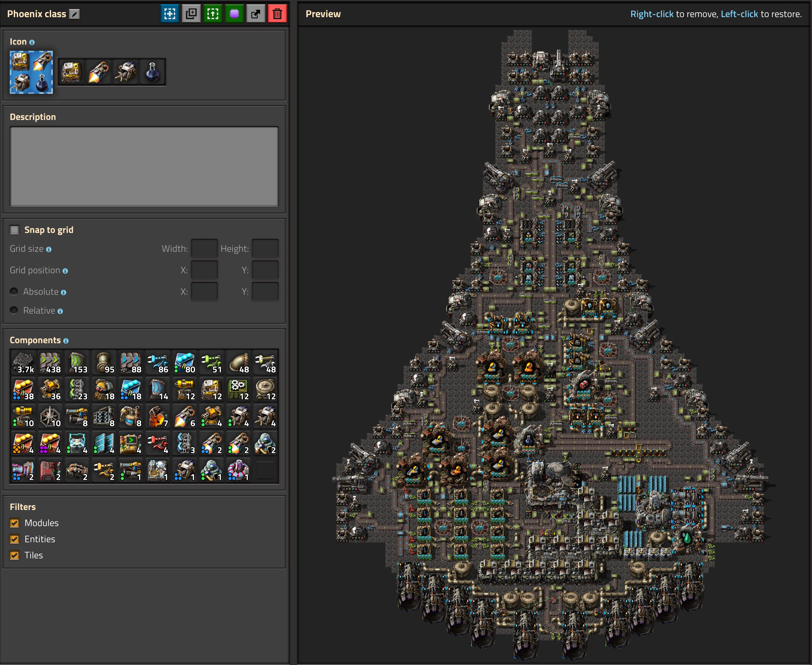Click the yellow inserter component, count 48
812x665 pixels.
tap(265, 363)
